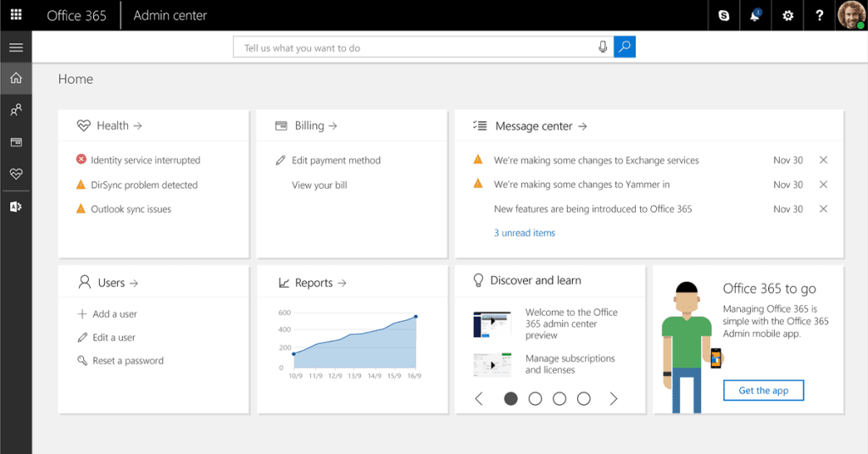This screenshot has height=454, width=868.
Task: Open the app launcher waffle icon
Action: [16, 15]
